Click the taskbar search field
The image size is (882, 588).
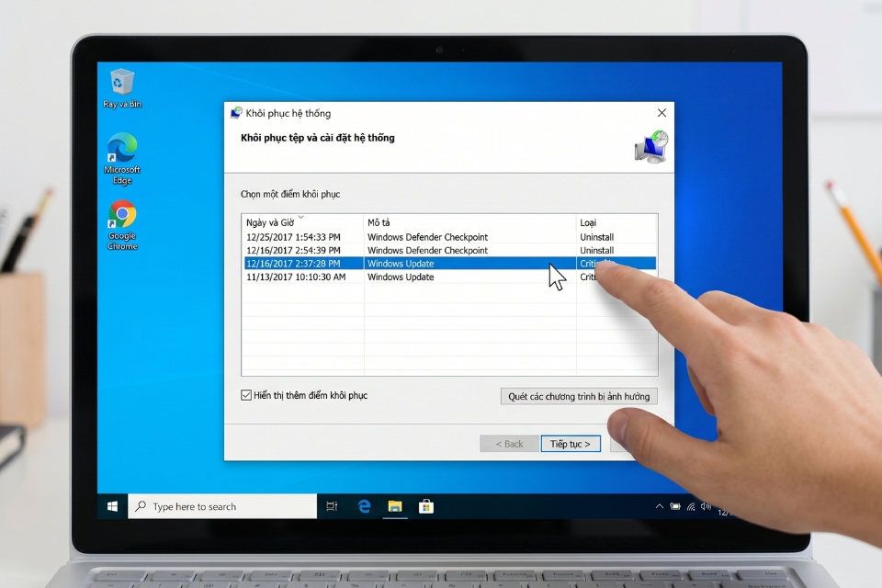point(220,506)
